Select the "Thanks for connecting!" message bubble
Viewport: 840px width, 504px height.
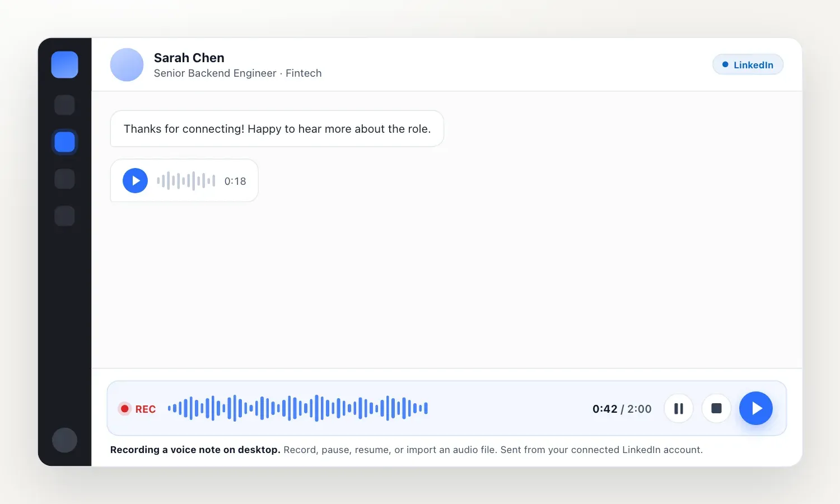coord(277,129)
